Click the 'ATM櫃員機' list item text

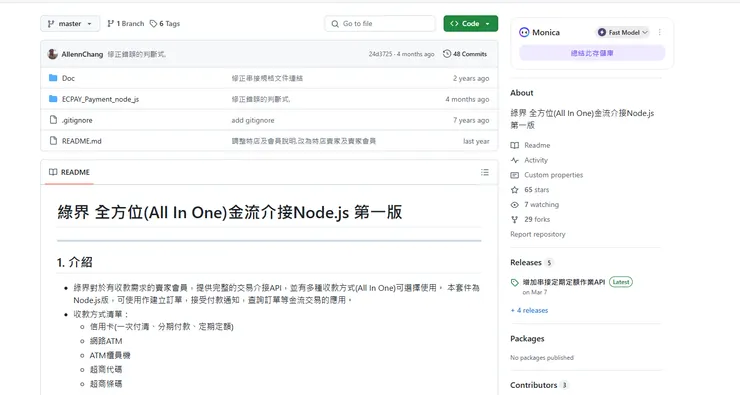pyautogui.click(x=110, y=355)
